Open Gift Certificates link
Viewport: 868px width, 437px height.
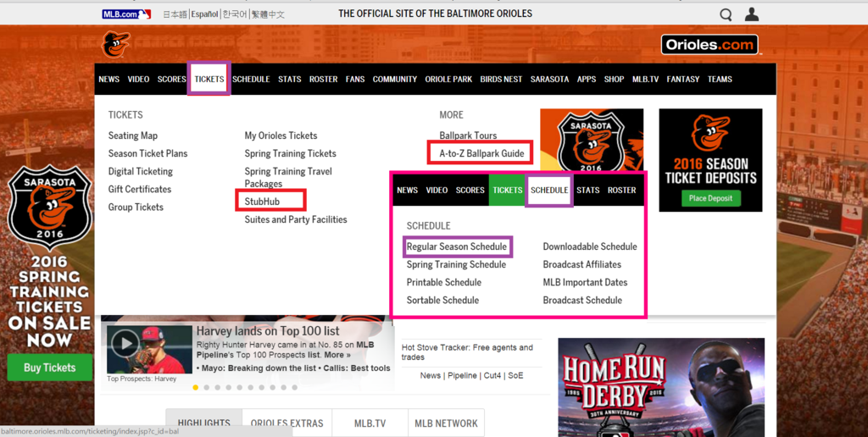[x=140, y=189]
